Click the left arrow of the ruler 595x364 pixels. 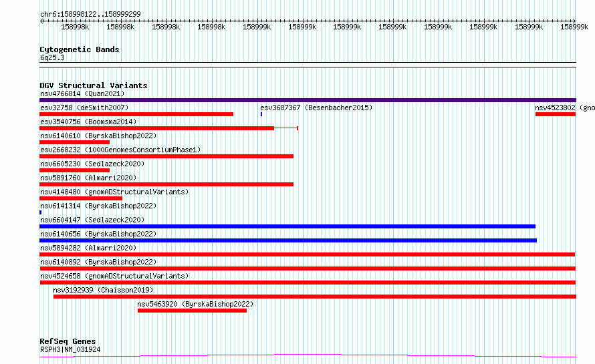click(41, 21)
